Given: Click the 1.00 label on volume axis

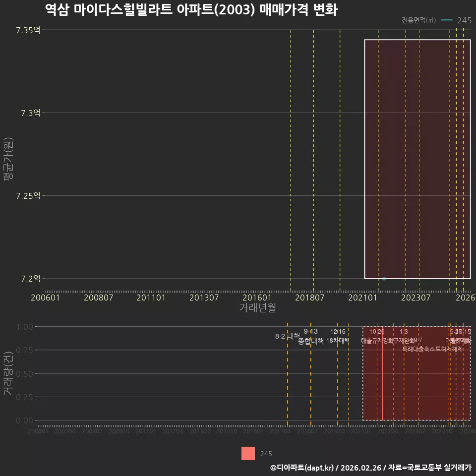Looking at the screenshot, I should pyautogui.click(x=25, y=327).
